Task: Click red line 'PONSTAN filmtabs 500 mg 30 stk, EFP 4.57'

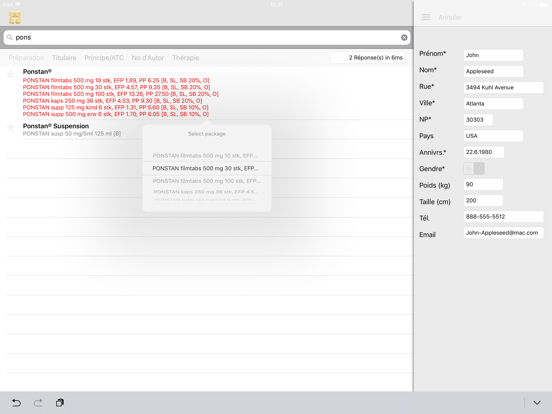Action: pos(117,87)
